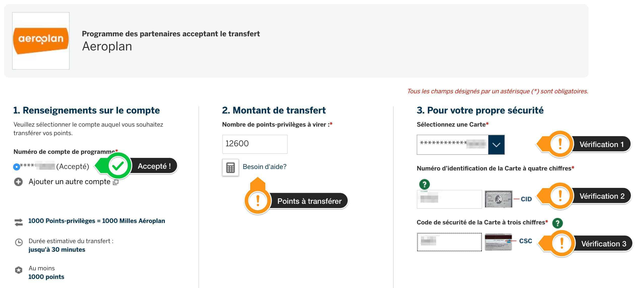Click the Besoin d'aide? help link
This screenshot has width=644, height=288.
pos(265,167)
